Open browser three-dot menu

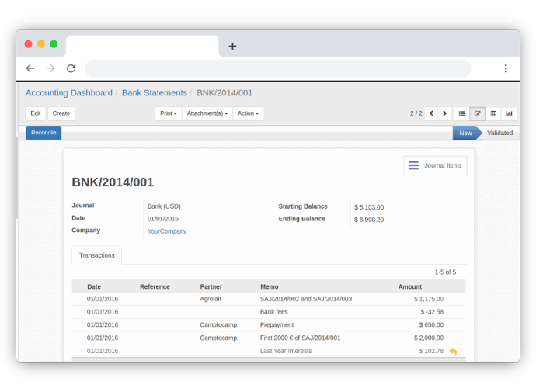[x=506, y=68]
